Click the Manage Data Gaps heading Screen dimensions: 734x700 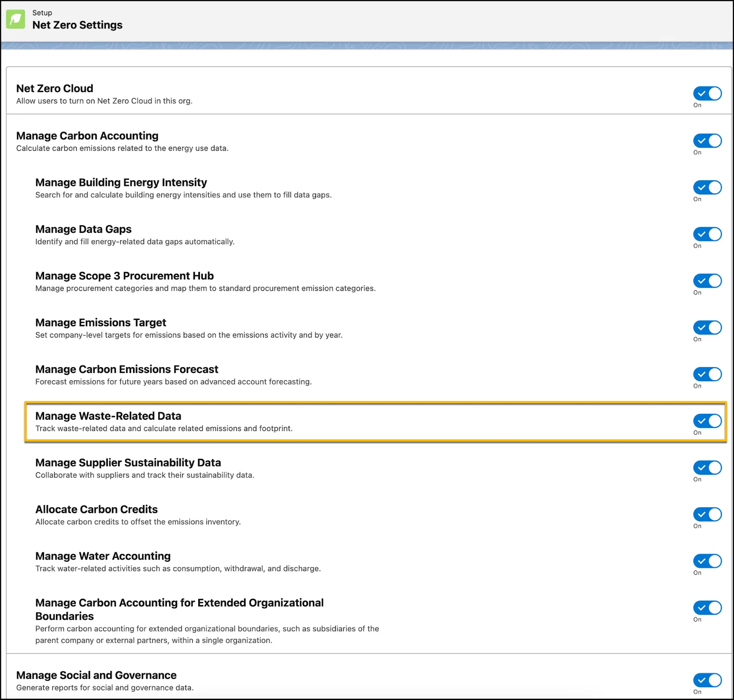[83, 229]
